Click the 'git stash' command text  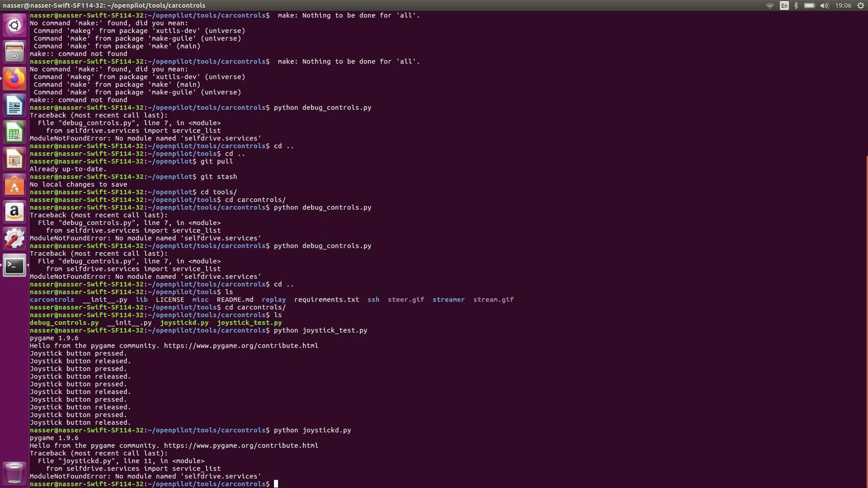click(x=219, y=177)
